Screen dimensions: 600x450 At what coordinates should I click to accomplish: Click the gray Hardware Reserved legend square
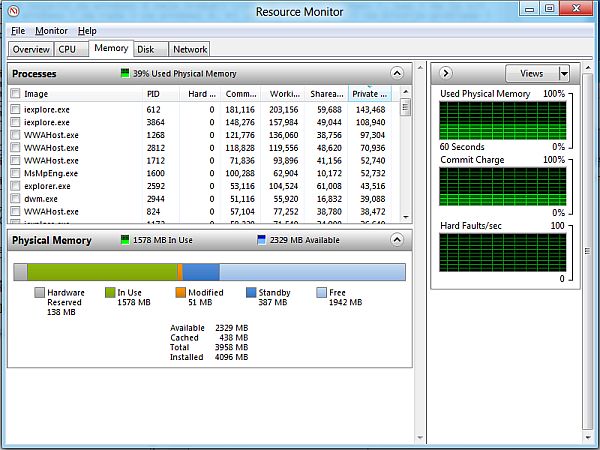[39, 293]
